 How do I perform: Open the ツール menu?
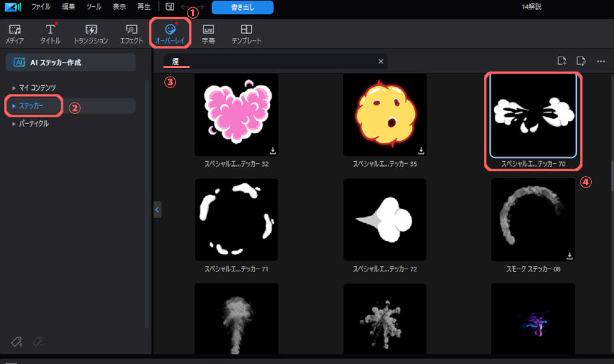[93, 7]
